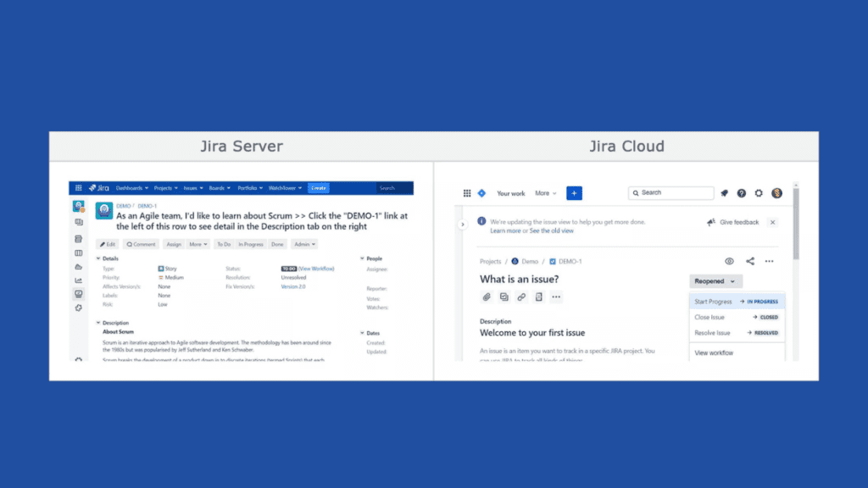Open your profile avatar menu
This screenshot has height=488, width=868.
pyautogui.click(x=776, y=193)
